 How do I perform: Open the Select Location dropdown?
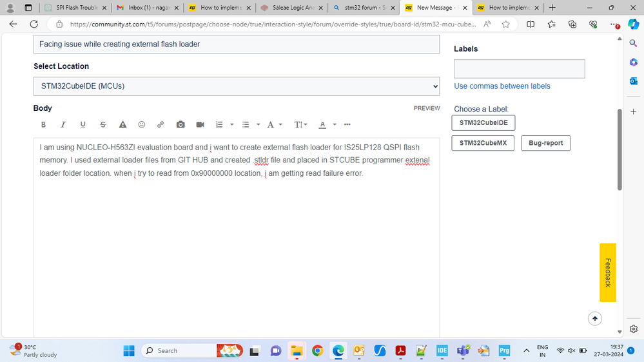[x=237, y=86]
